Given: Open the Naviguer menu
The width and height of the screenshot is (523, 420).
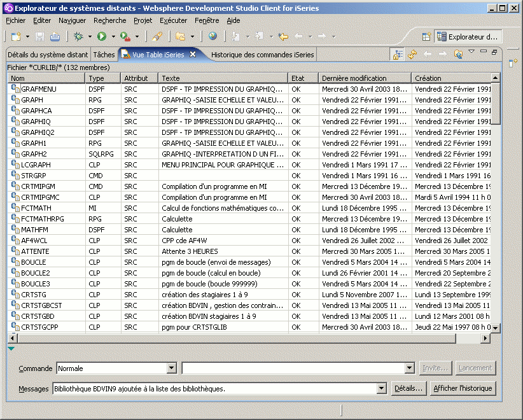Looking at the screenshot, I should [x=72, y=20].
